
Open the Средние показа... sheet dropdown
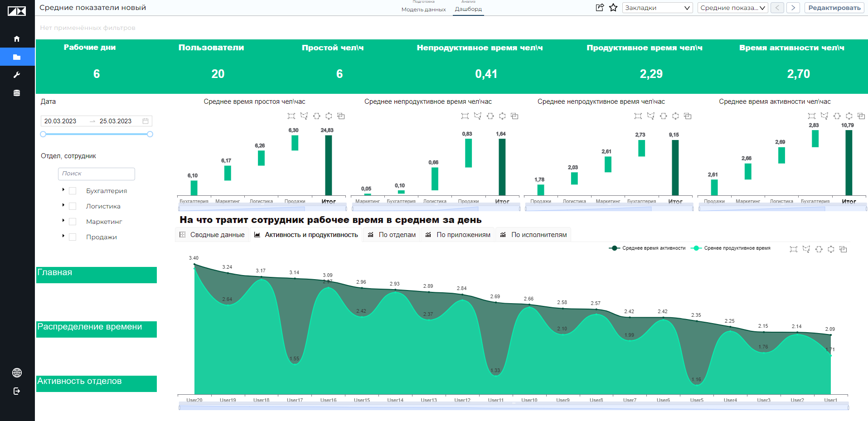(732, 8)
